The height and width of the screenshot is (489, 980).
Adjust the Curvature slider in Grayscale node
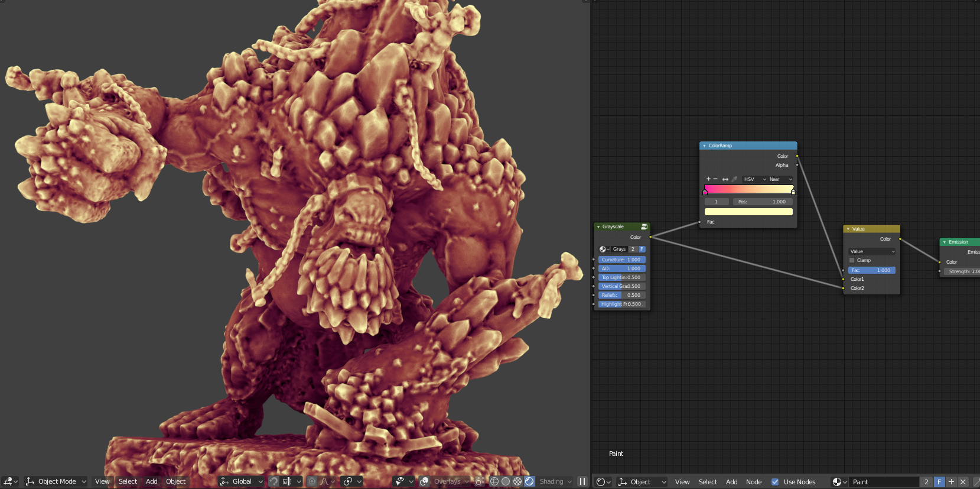tap(621, 260)
